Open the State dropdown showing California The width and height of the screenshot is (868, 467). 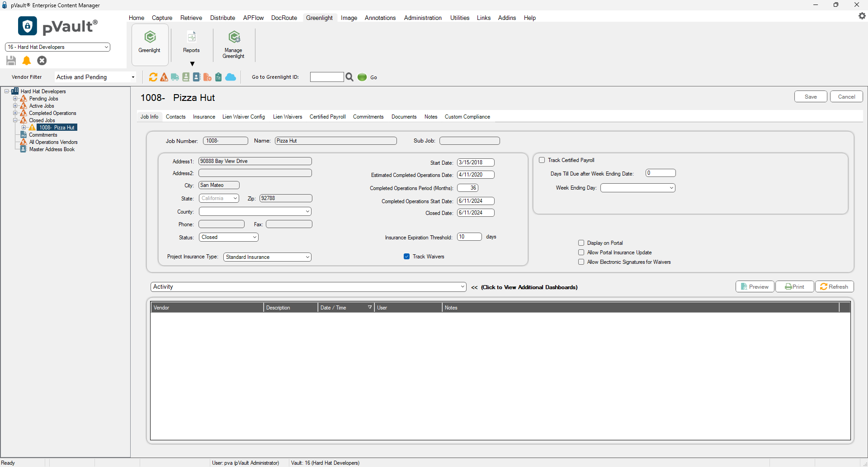(219, 198)
